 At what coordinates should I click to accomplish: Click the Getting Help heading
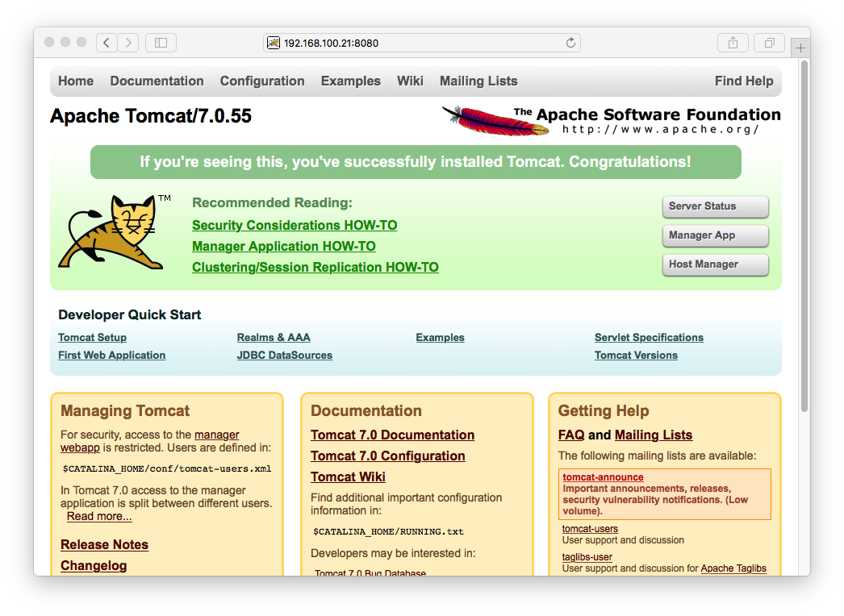[604, 410]
